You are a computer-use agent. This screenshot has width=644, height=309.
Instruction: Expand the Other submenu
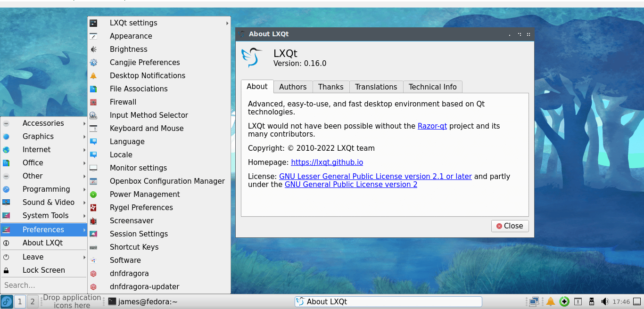(x=44, y=176)
